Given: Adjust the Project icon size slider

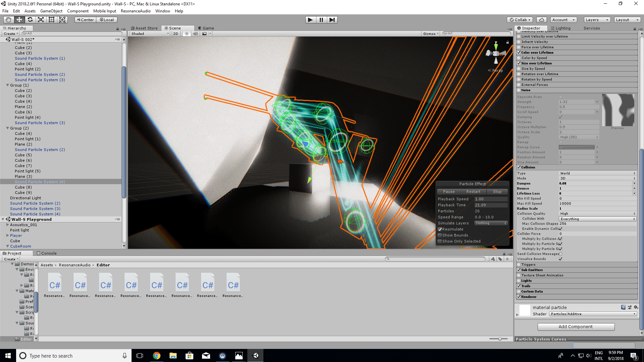Looking at the screenshot, I should point(500,339).
